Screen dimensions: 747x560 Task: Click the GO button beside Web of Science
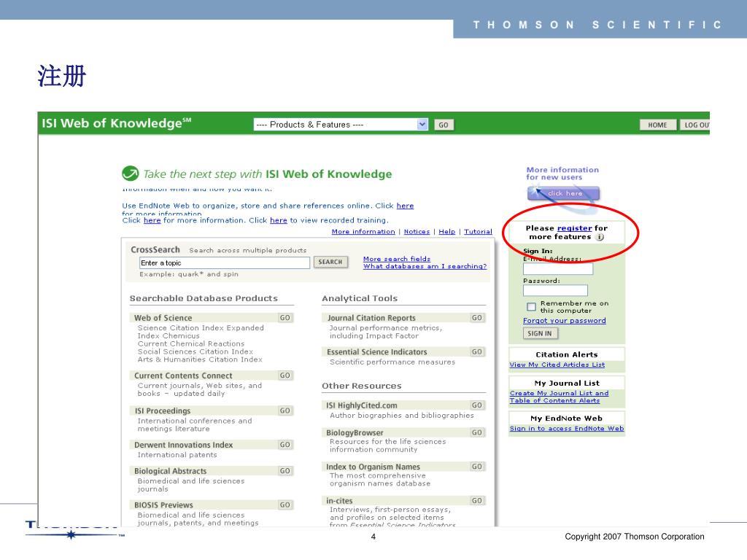285,318
